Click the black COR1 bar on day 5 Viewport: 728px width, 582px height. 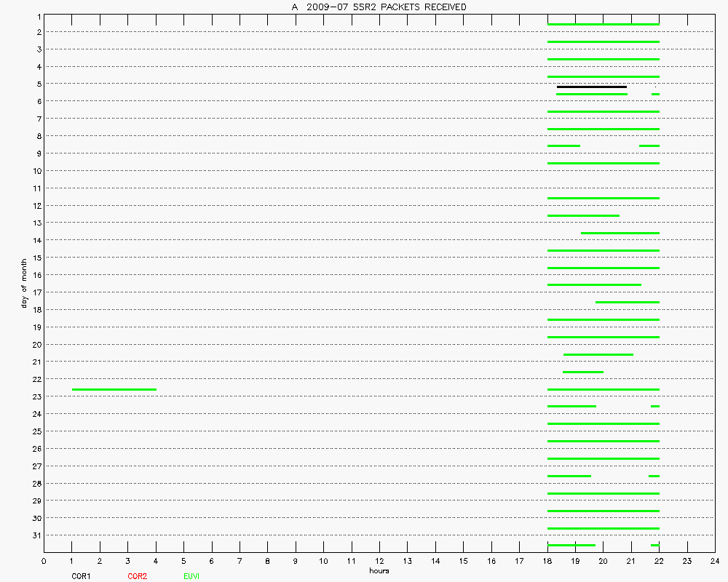pyautogui.click(x=591, y=87)
